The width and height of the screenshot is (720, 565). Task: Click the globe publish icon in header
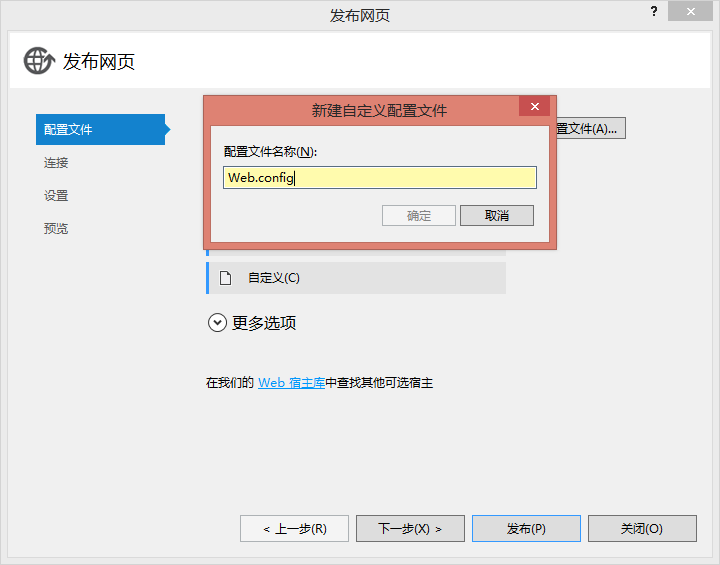point(39,61)
